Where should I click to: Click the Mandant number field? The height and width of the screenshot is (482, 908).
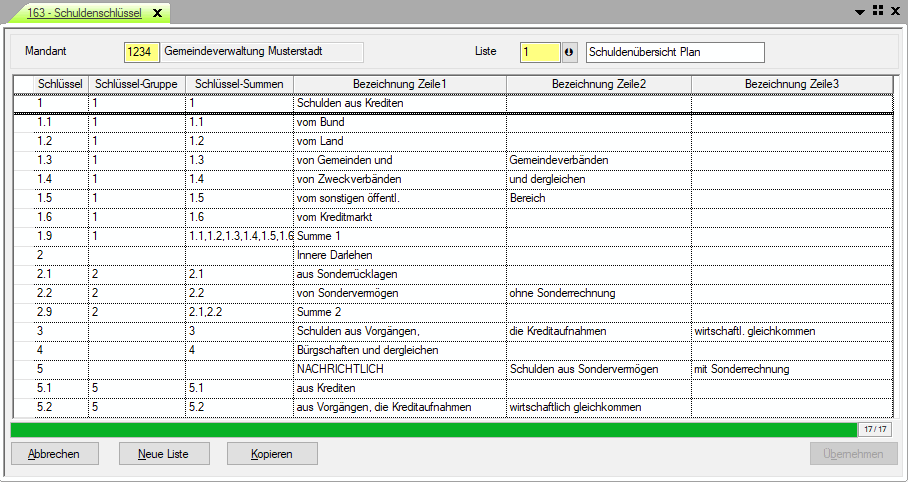141,52
